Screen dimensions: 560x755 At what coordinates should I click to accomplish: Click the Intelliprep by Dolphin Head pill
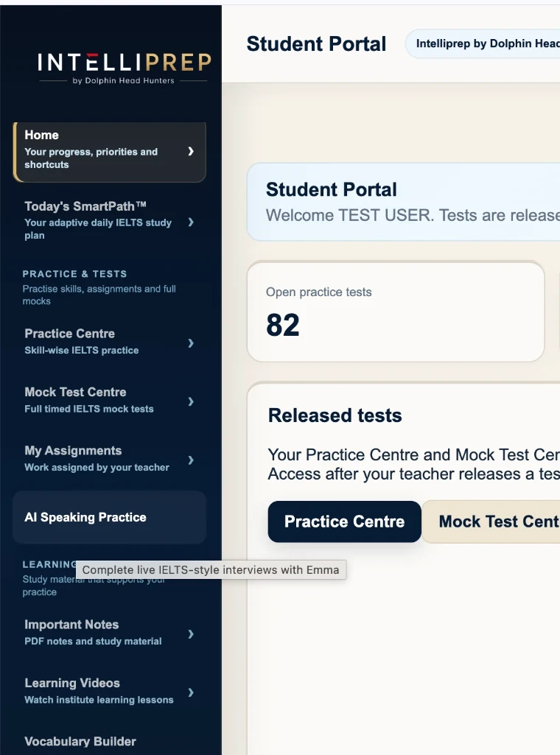(483, 43)
